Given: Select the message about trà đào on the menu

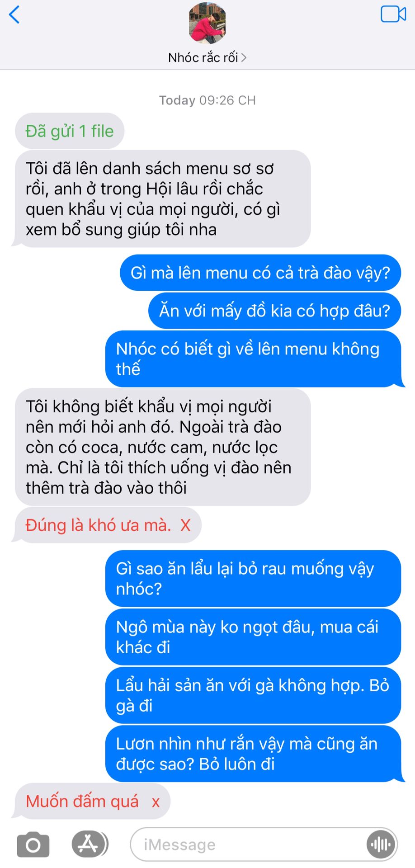Looking at the screenshot, I should 260,273.
